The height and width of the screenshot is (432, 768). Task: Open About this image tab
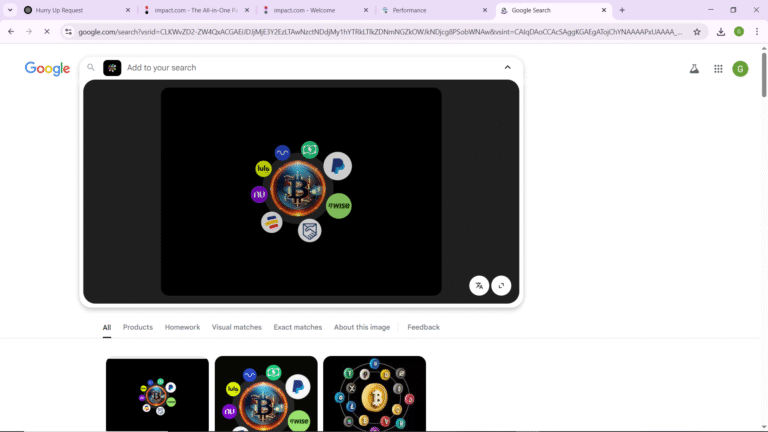(x=362, y=327)
